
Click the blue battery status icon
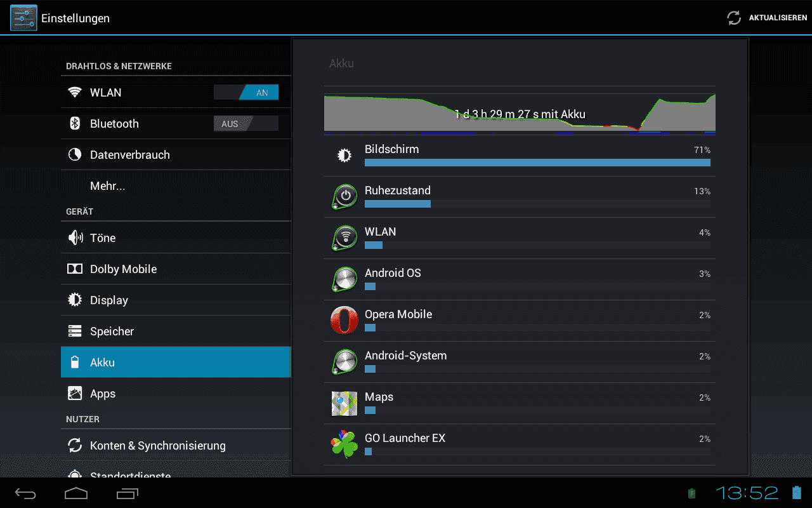(x=797, y=493)
